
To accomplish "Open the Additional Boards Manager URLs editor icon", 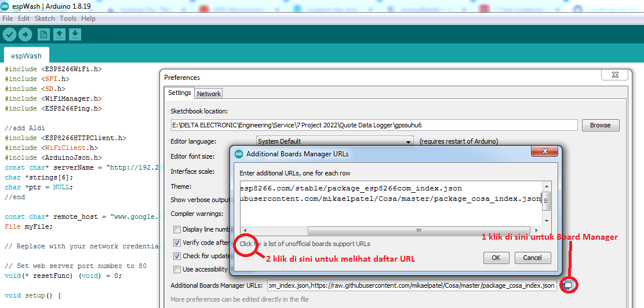I will point(569,285).
